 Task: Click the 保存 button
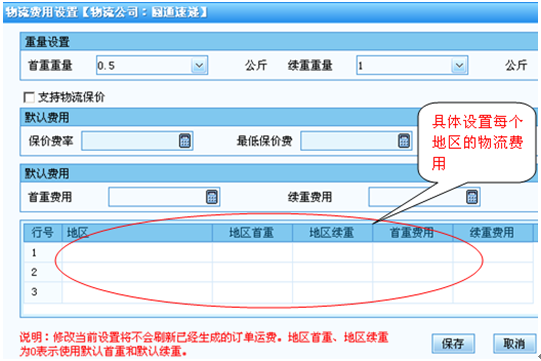click(453, 343)
